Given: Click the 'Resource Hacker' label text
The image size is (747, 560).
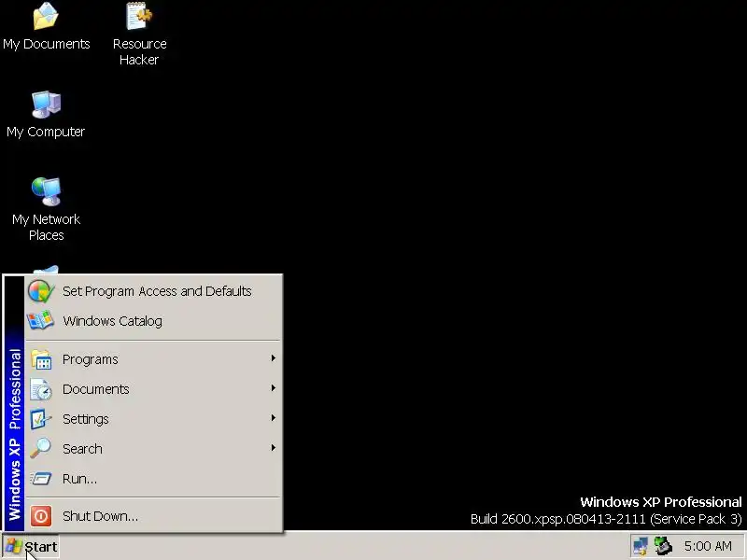Looking at the screenshot, I should pyautogui.click(x=139, y=51).
